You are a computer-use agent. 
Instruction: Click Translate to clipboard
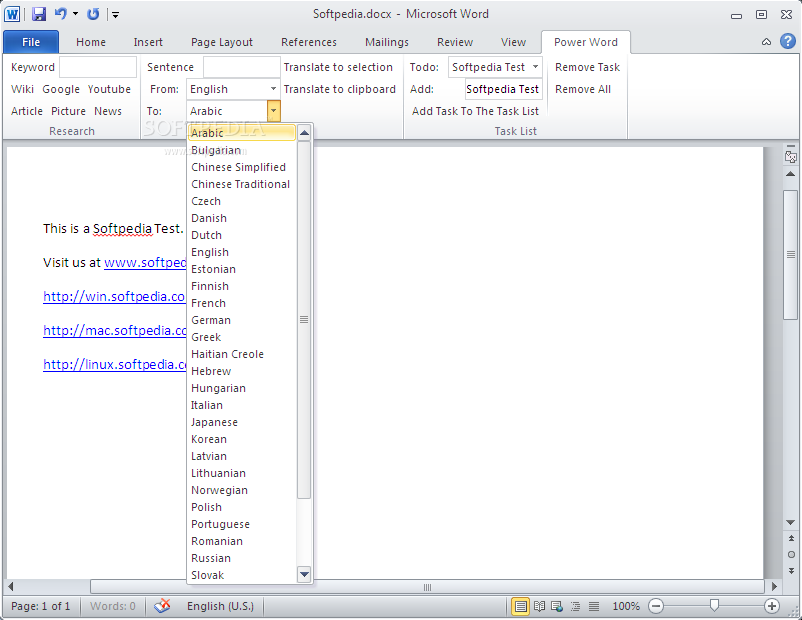click(x=340, y=89)
